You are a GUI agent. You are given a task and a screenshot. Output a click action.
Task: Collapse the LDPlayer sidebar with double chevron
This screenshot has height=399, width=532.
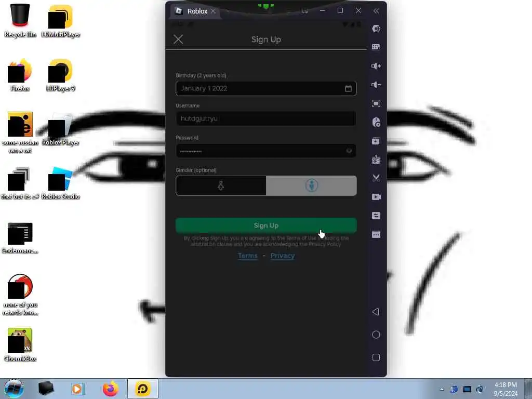376,11
